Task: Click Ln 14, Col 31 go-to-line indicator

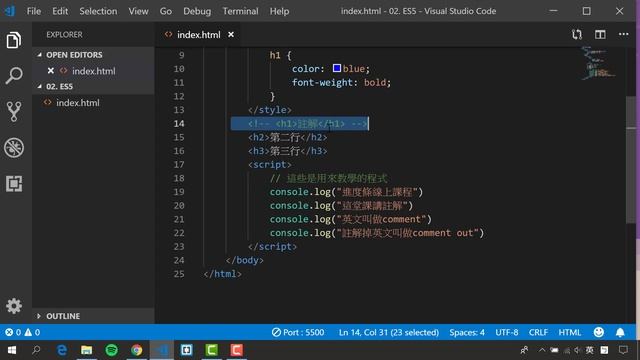Action: click(x=389, y=332)
